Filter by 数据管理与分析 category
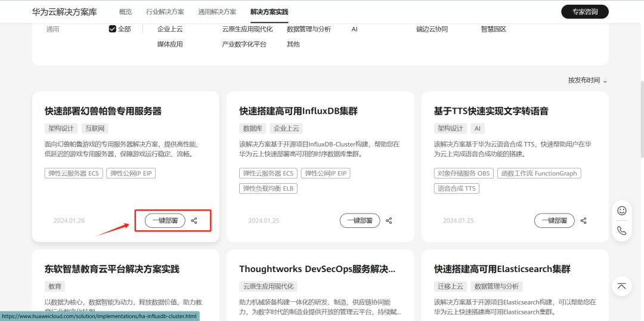Image resolution: width=644 pixels, height=321 pixels. (x=309, y=29)
